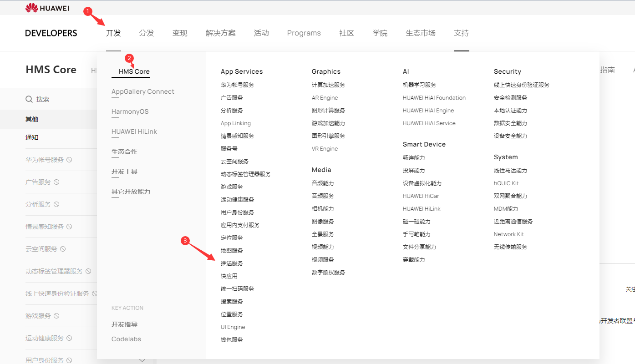Image resolution: width=635 pixels, height=364 pixels.
Task: Click the search magnifier icon in sidebar
Action: [x=29, y=99]
